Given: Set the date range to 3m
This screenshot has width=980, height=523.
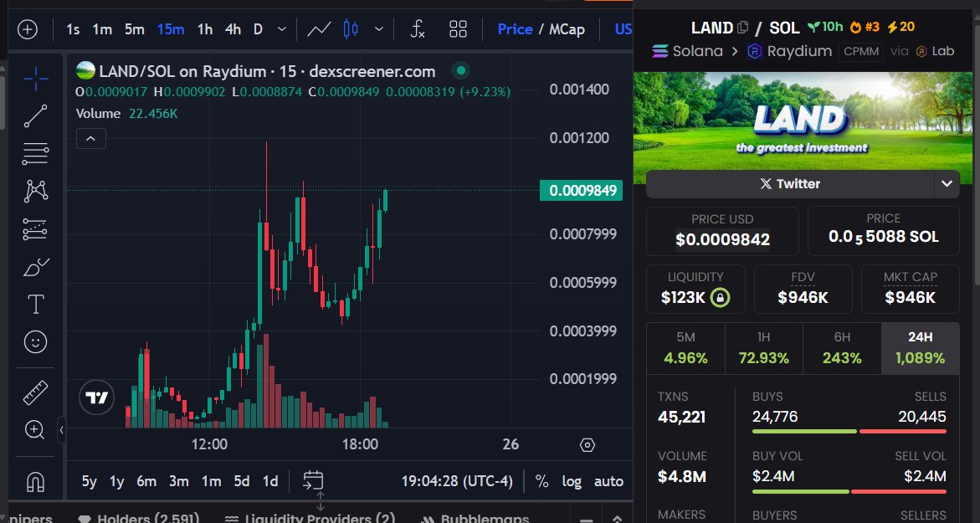Looking at the screenshot, I should (x=179, y=481).
